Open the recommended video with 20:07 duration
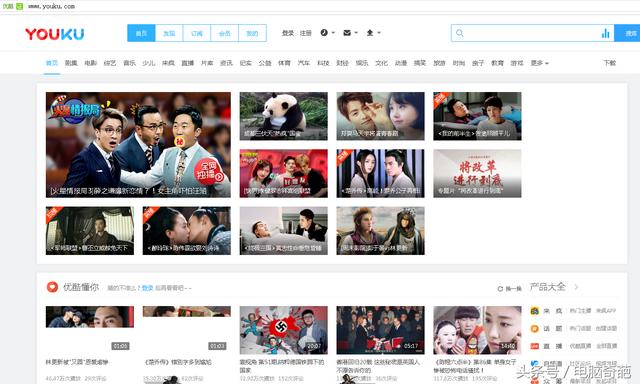This screenshot has width=640, height=384. 284,330
